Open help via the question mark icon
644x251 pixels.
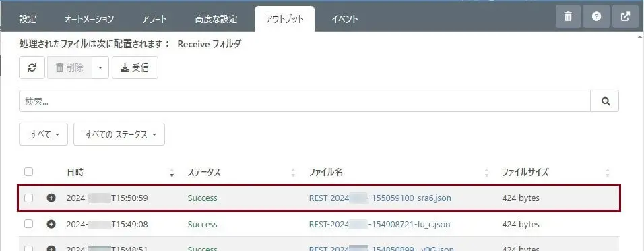point(596,16)
